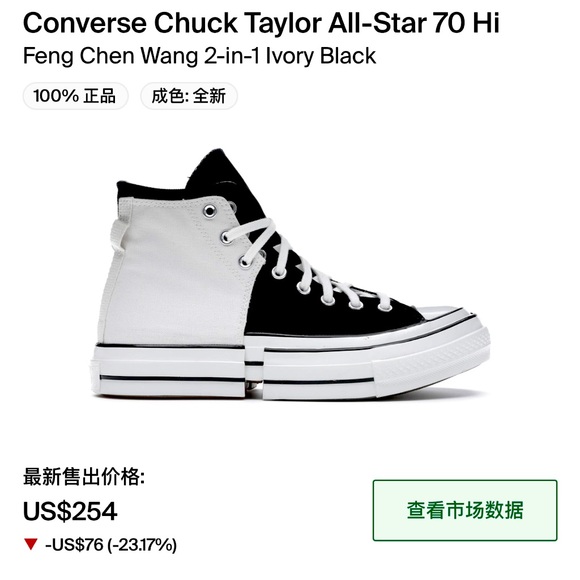Click the red price-drop triangle icon
The height and width of the screenshot is (580, 580).
(x=31, y=544)
